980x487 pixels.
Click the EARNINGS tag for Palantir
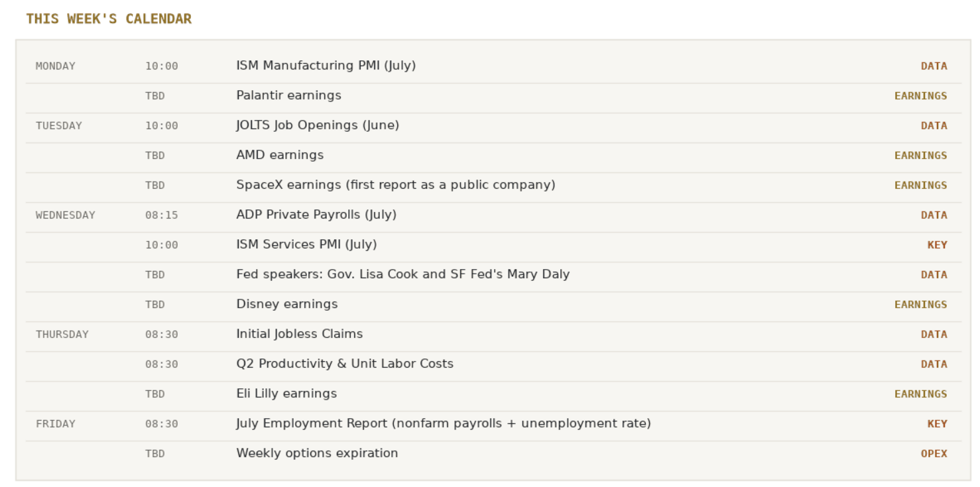[x=921, y=96]
